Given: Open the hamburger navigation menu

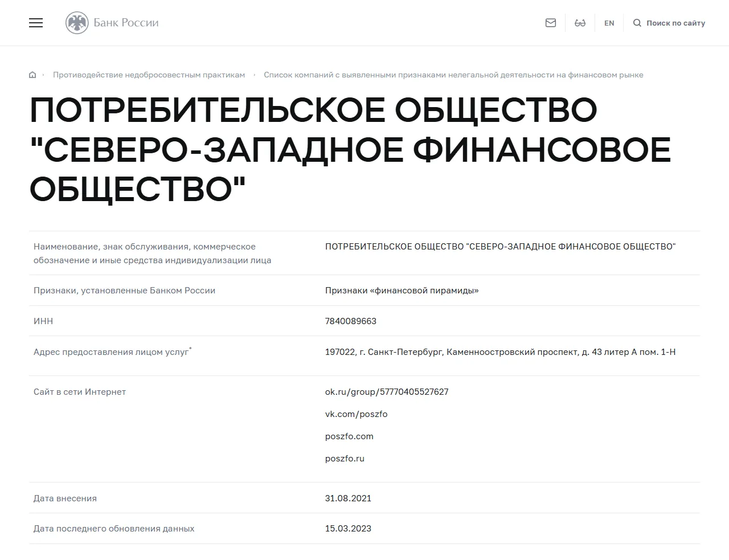Looking at the screenshot, I should pyautogui.click(x=36, y=23).
